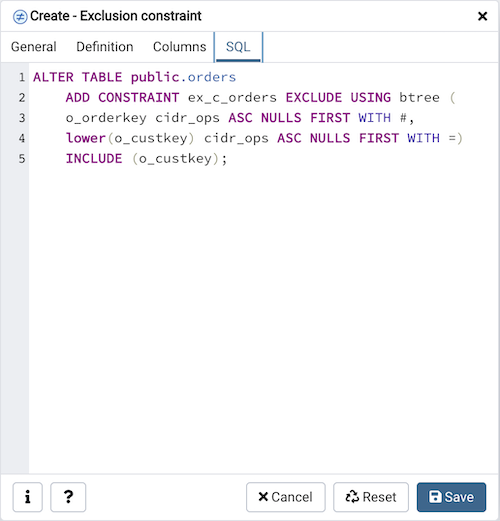Click the exclusion constraint icon in title
500x521 pixels.
[x=20, y=17]
